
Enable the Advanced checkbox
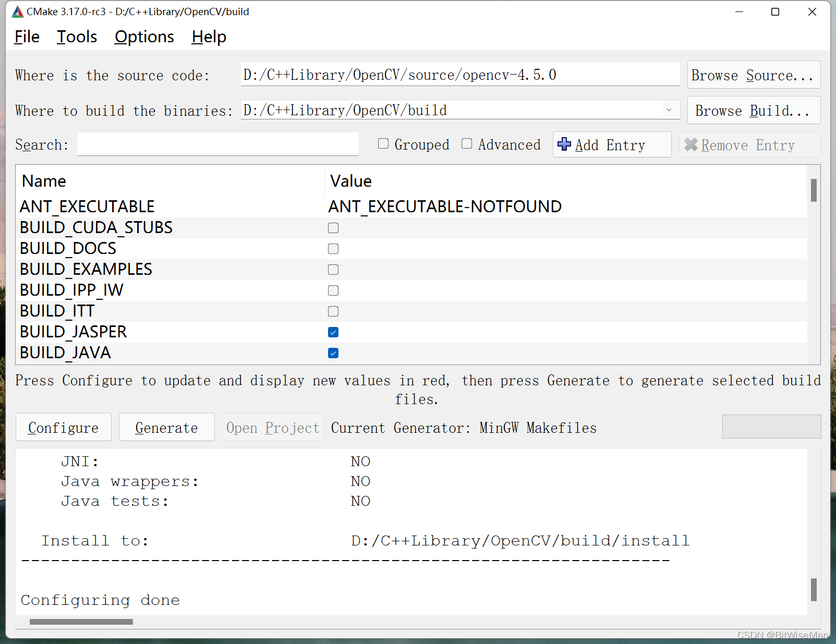coord(467,143)
